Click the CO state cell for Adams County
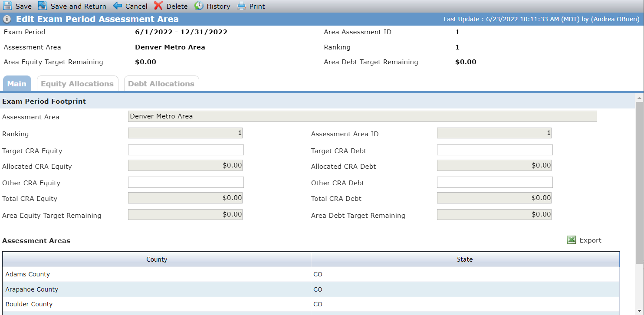Screen dimensions: 644x315 tap(465, 274)
